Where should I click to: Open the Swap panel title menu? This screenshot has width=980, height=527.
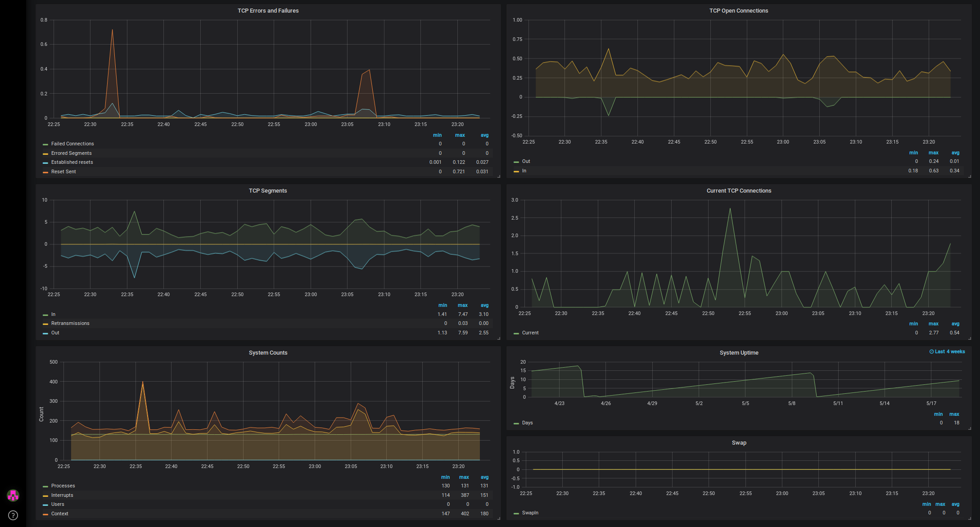tap(739, 443)
